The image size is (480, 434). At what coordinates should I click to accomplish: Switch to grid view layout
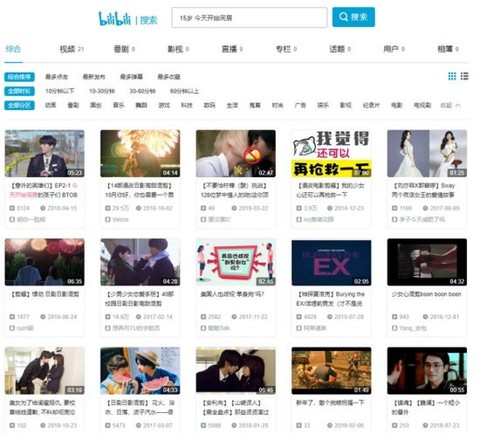click(x=452, y=76)
